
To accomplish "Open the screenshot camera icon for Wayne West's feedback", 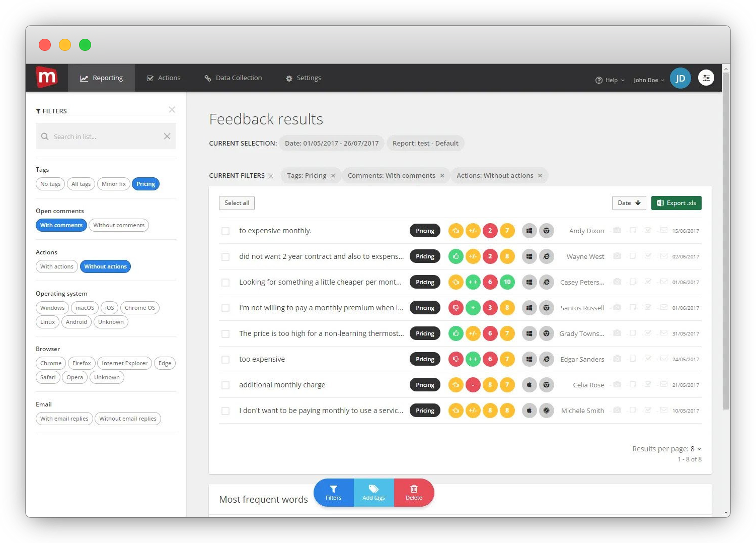I will tap(617, 256).
